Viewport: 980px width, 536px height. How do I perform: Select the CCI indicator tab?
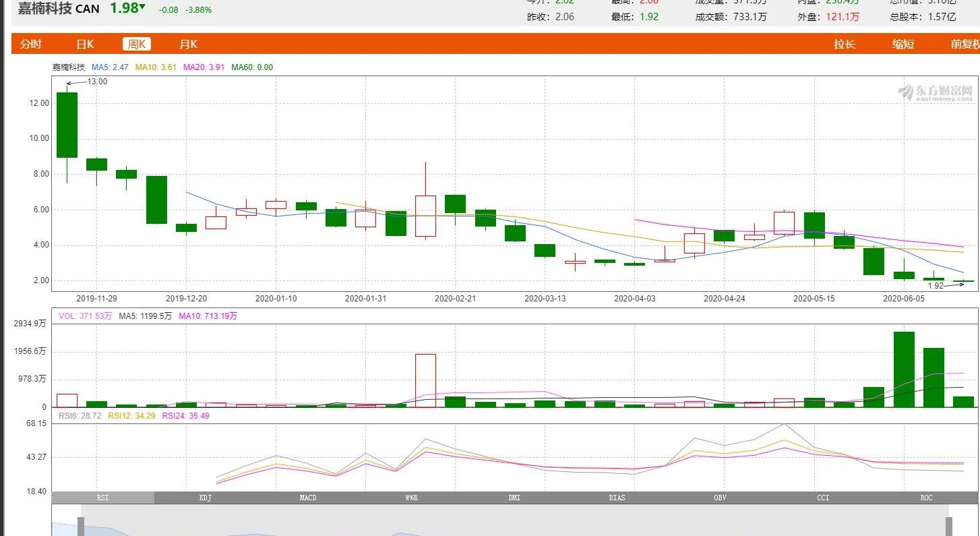[823, 498]
